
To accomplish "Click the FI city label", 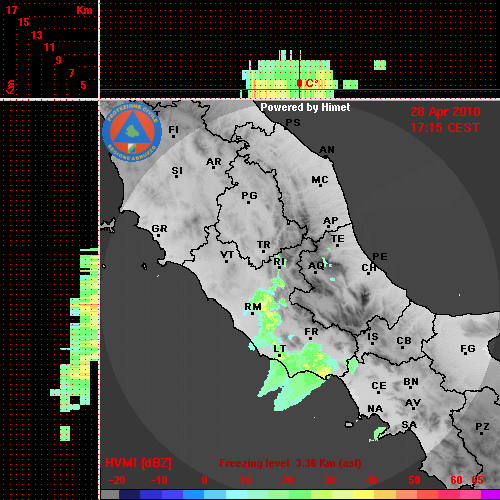I will [x=174, y=129].
